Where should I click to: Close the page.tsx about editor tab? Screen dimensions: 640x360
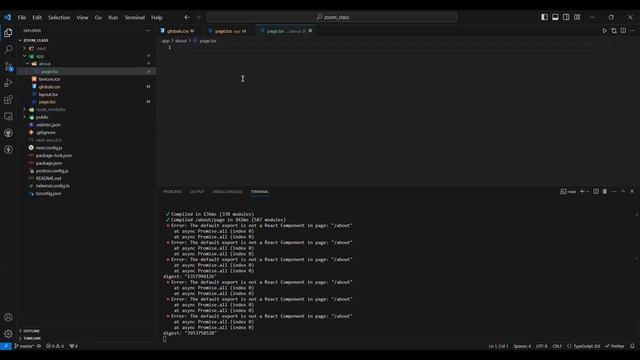[x=310, y=31]
